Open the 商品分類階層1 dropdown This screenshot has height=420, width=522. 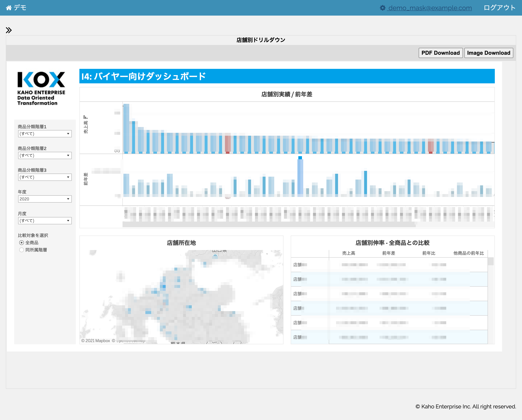tap(45, 134)
